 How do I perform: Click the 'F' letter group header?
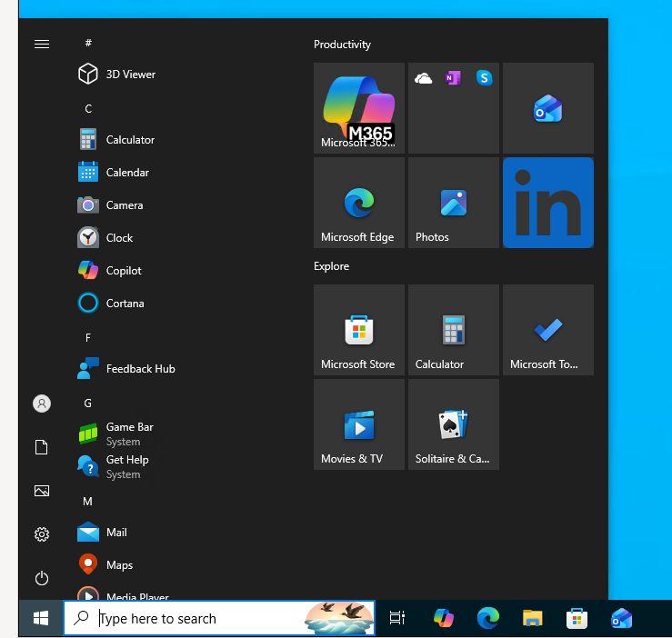pyautogui.click(x=88, y=338)
